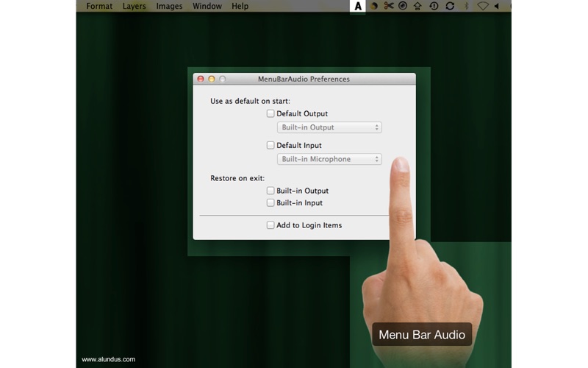Click the dark round menu bar icon

pos(374,6)
